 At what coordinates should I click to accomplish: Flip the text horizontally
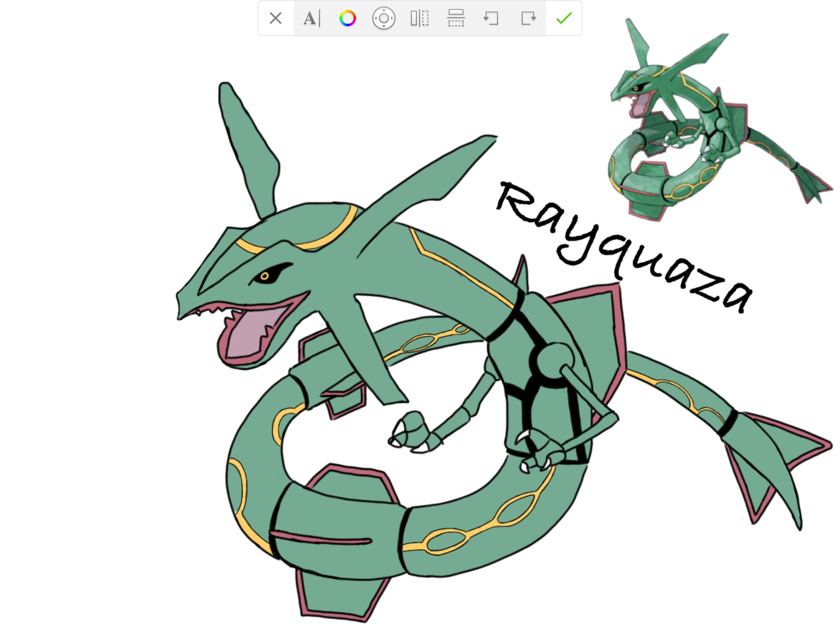pyautogui.click(x=420, y=18)
